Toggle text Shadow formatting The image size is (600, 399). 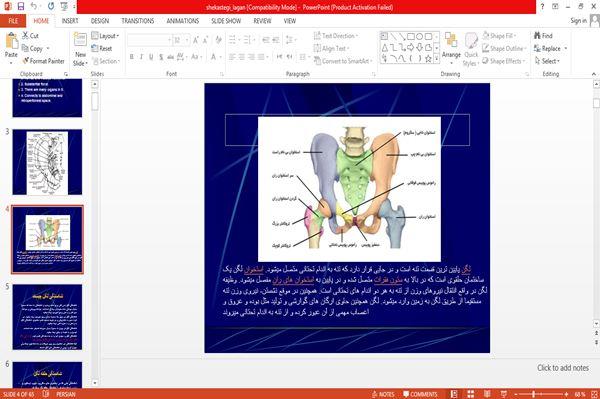tap(161, 57)
